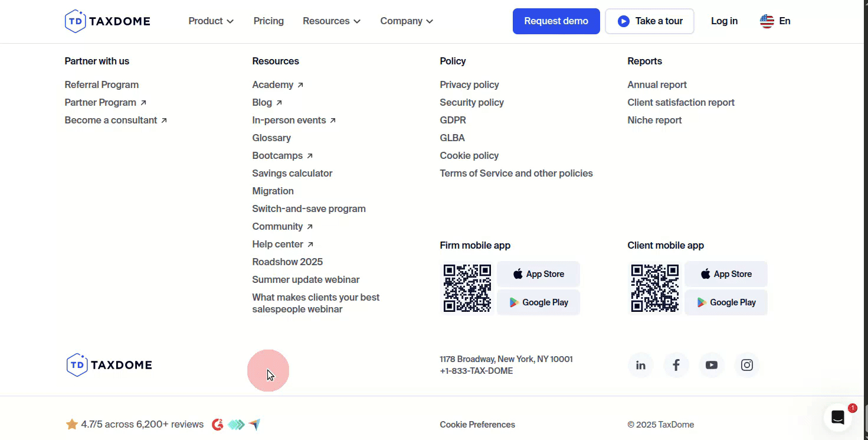Go to the Pricing page

[x=268, y=21]
